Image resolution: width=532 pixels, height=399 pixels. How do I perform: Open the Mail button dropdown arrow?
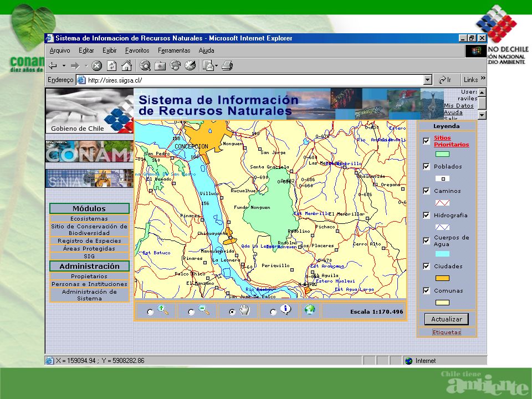[216, 66]
